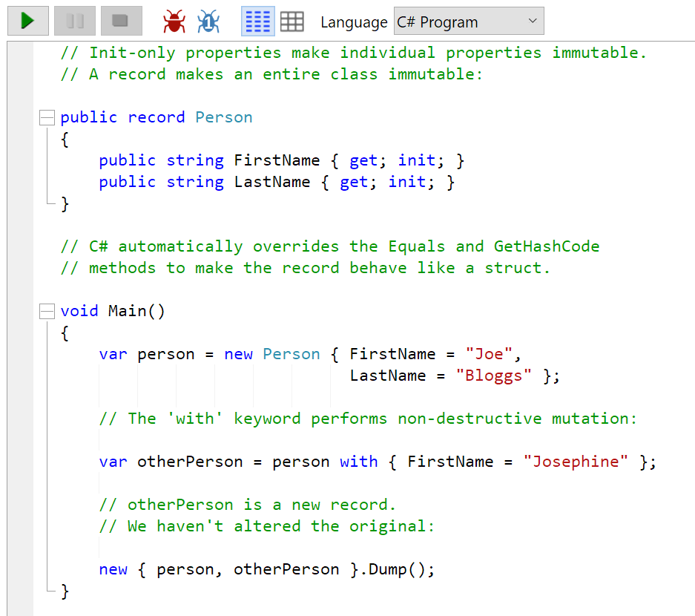This screenshot has height=616, width=695.
Task: Click the comment "We haven't altered the original:"
Action: pos(266,526)
